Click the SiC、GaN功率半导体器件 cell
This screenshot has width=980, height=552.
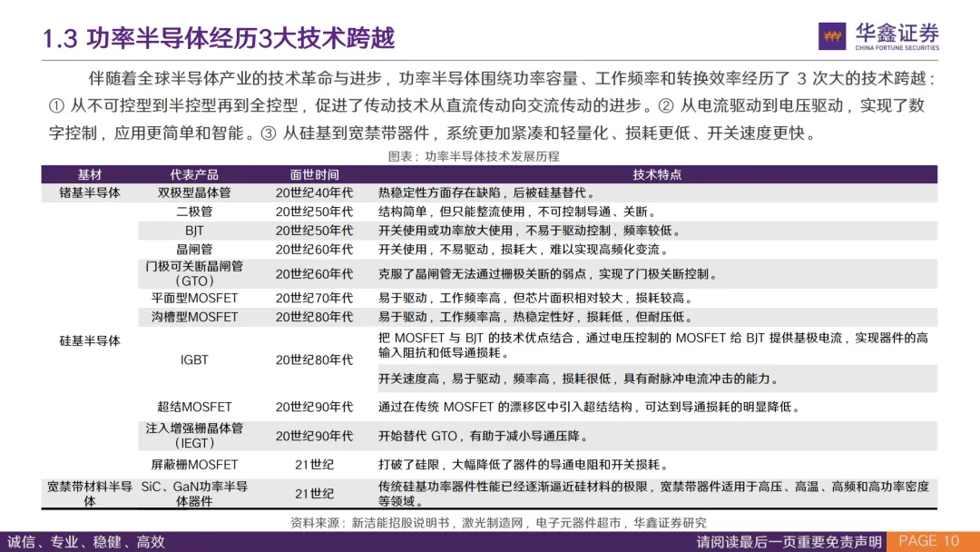pyautogui.click(x=194, y=494)
